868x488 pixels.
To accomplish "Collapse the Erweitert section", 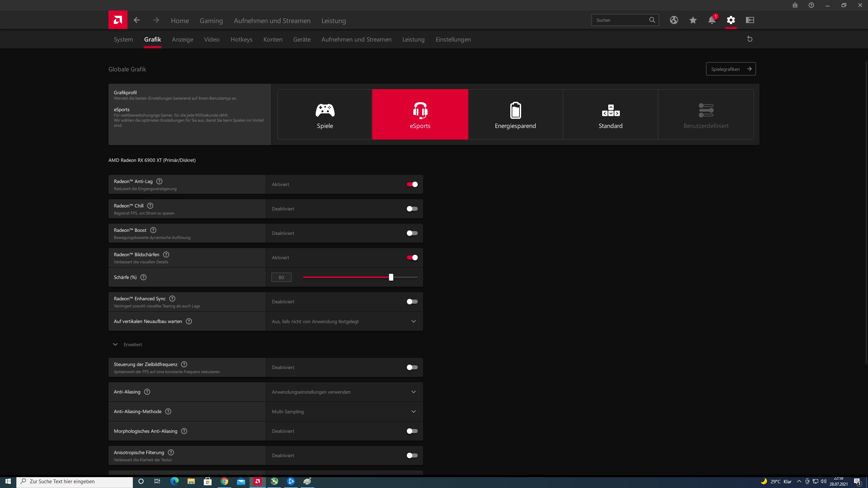I will click(116, 344).
